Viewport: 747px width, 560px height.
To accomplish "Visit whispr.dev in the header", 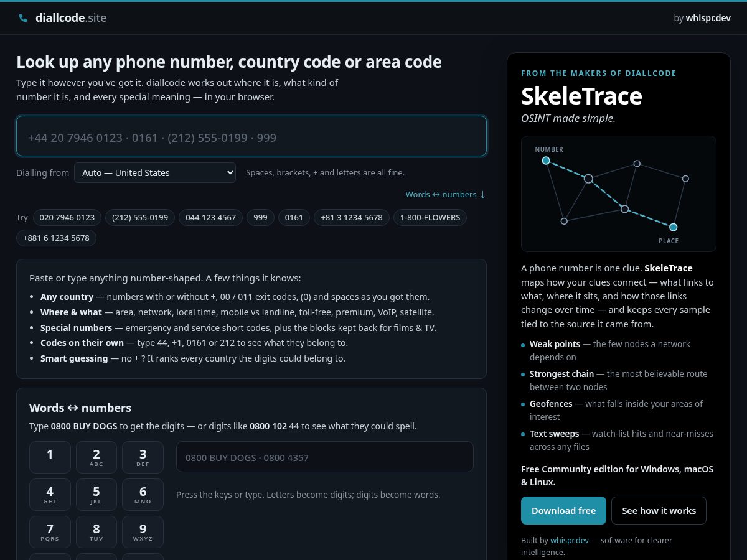I will pyautogui.click(x=708, y=18).
